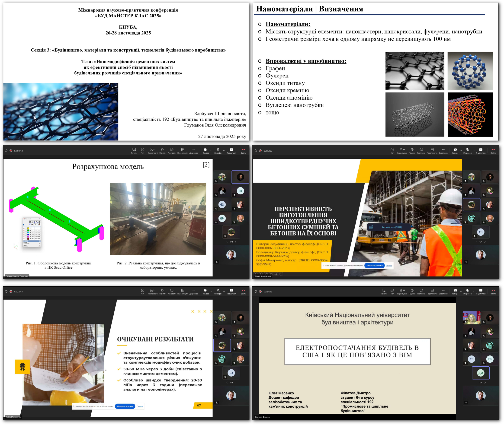Click 'Більше не ділитися' on perspective concrete slide
This screenshot has width=504, height=425.
coord(374,266)
